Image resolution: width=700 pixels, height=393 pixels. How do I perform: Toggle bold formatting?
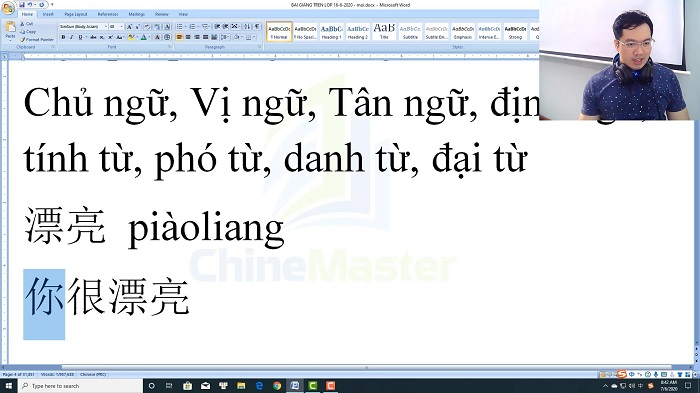tap(63, 37)
